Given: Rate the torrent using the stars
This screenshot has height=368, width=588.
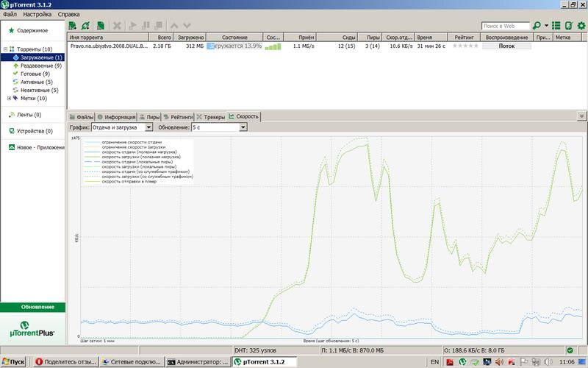Looking at the screenshot, I should point(465,46).
